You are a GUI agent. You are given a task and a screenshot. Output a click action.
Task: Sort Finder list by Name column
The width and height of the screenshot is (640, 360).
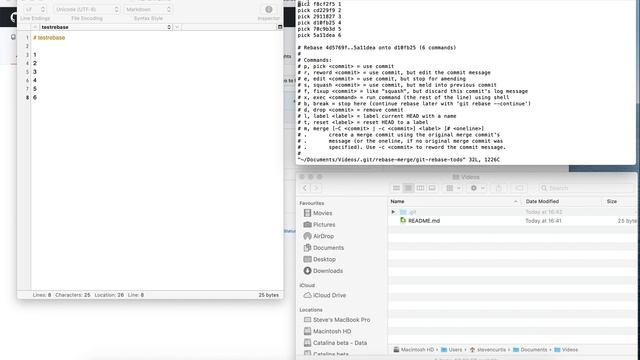(x=454, y=202)
